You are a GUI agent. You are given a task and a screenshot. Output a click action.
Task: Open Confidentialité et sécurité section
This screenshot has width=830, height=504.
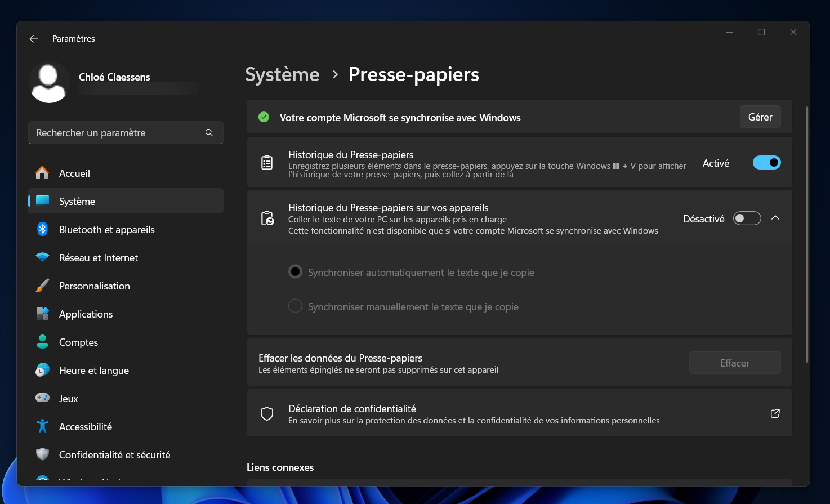tap(115, 454)
